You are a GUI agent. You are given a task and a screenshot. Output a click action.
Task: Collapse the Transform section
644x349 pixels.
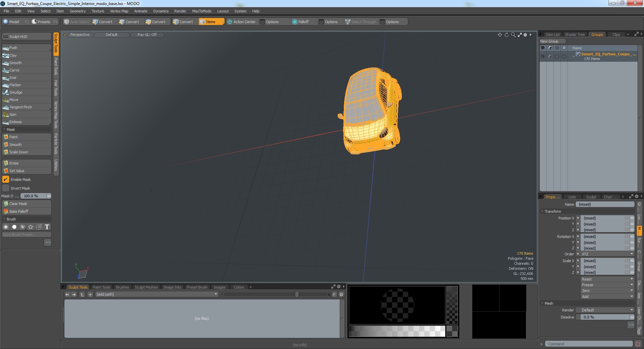tap(542, 211)
